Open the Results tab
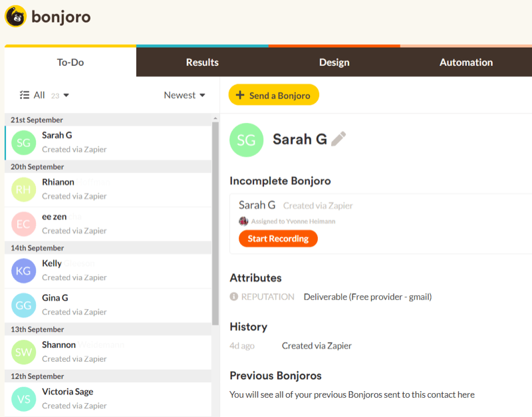This screenshot has width=532, height=417. [202, 62]
